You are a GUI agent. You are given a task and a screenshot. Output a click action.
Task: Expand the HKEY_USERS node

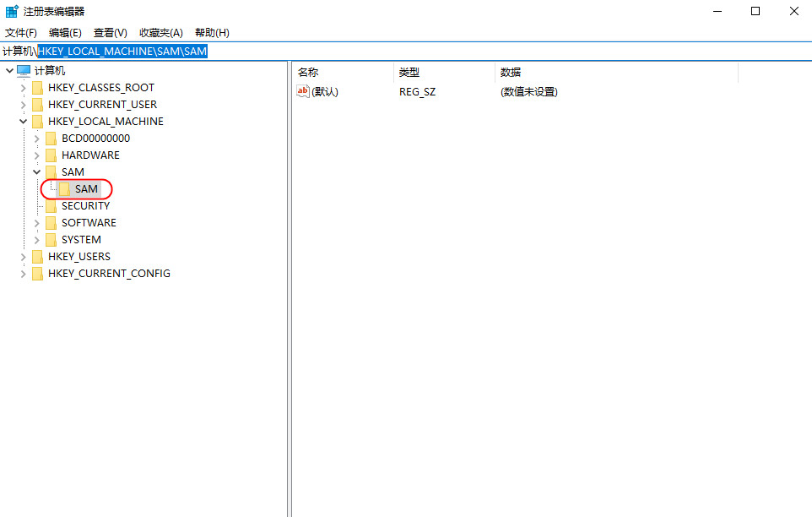coord(23,256)
